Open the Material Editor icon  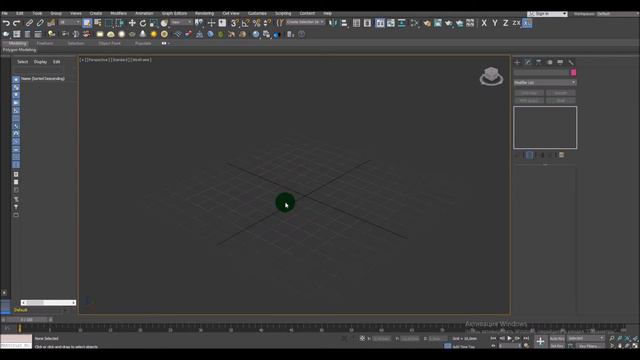point(415,23)
